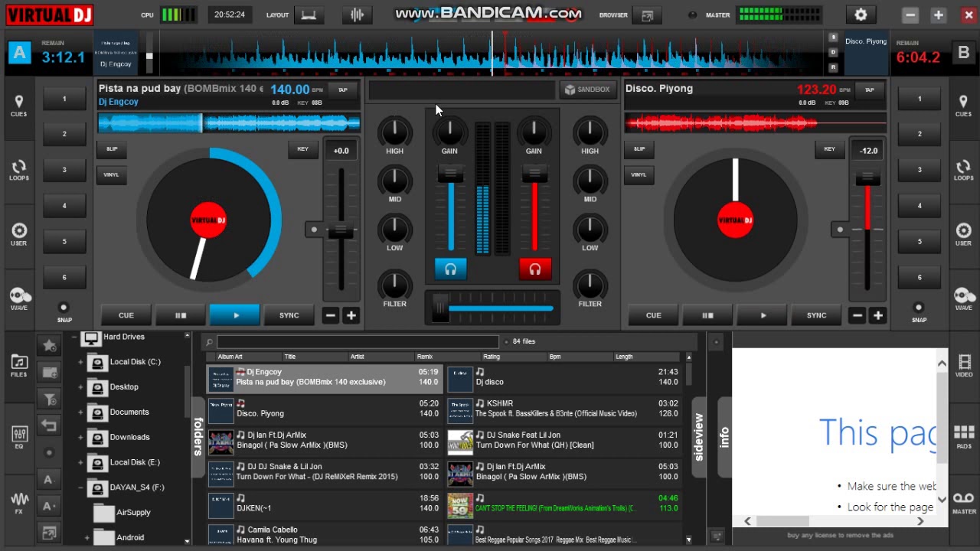Screen dimensions: 980x551
Task: Open the info side tab
Action: pos(724,437)
